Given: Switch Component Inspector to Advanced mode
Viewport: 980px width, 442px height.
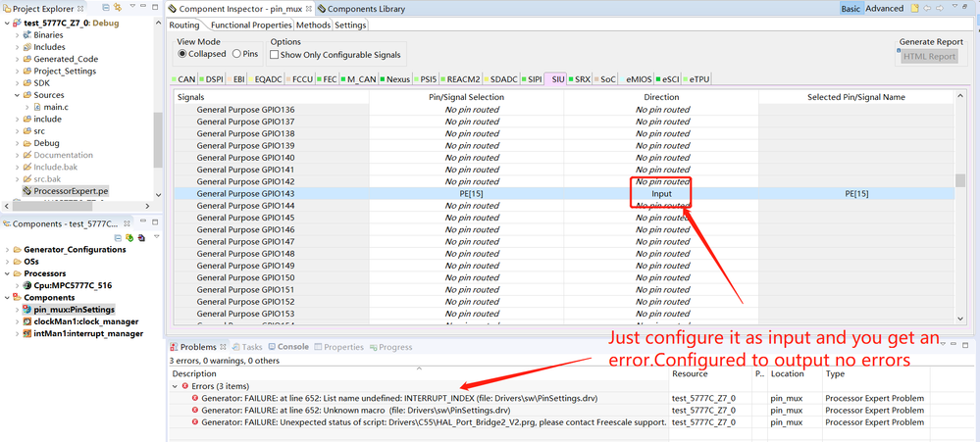Looking at the screenshot, I should click(x=885, y=9).
